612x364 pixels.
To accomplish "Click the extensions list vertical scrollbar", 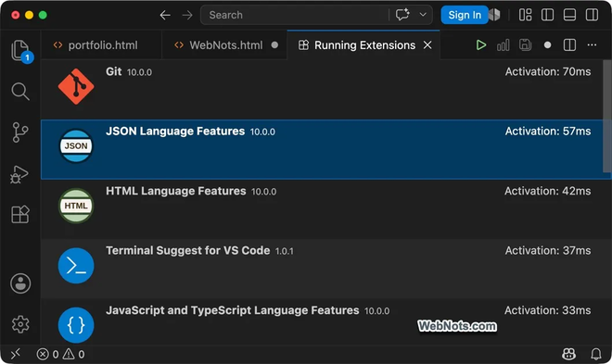I will coord(607,116).
